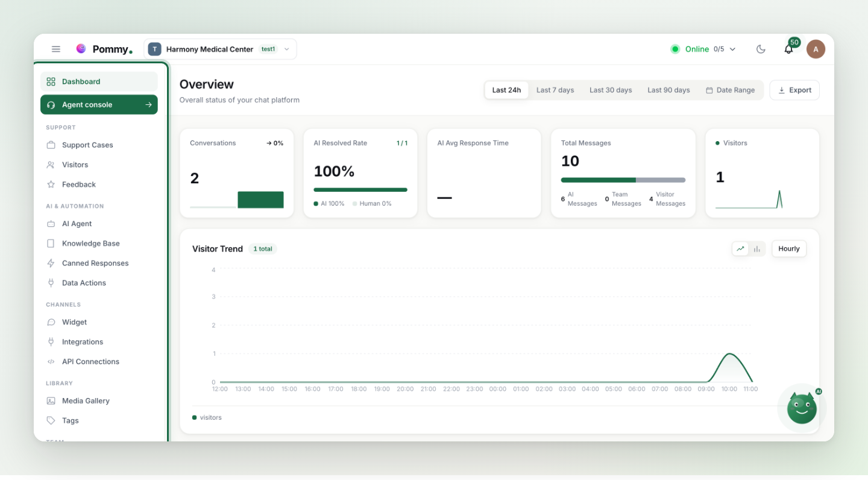Click arrow on Agent console button

pos(148,105)
